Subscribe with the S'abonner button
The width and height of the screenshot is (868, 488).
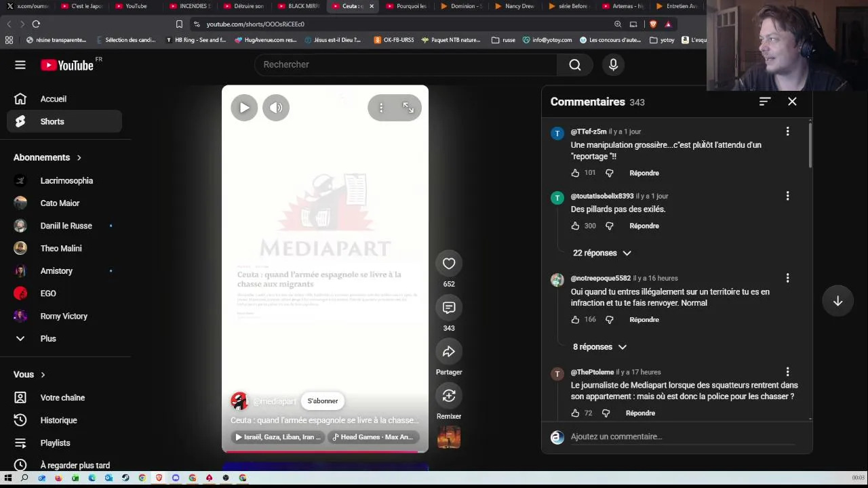(323, 401)
